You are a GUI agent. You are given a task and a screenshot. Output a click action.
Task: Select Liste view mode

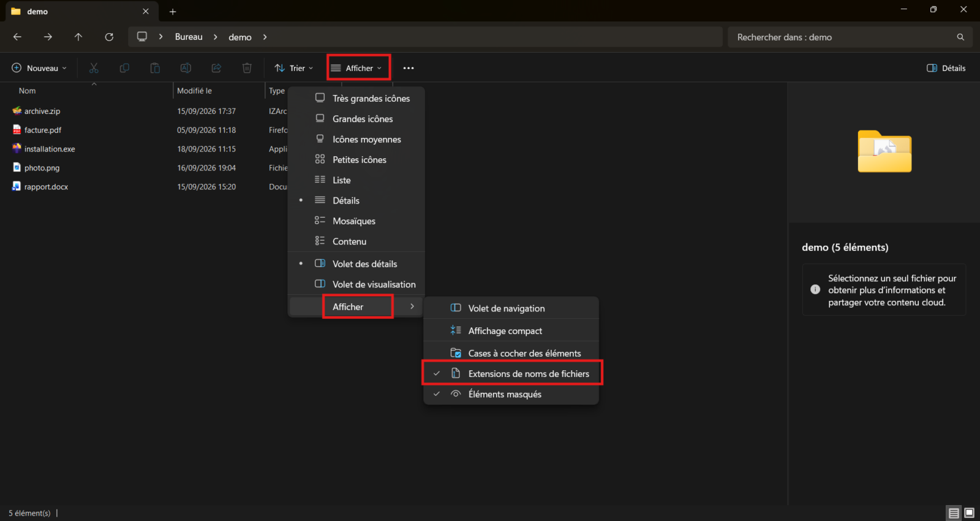356,180
